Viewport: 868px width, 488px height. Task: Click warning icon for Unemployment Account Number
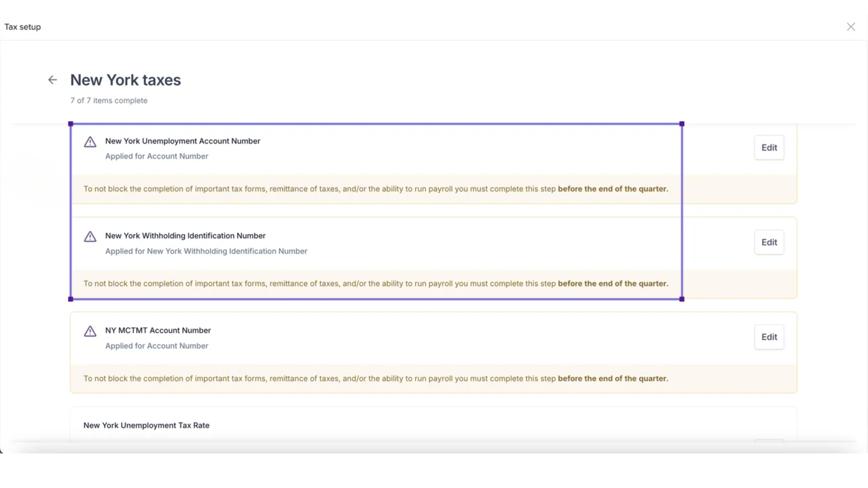click(90, 142)
